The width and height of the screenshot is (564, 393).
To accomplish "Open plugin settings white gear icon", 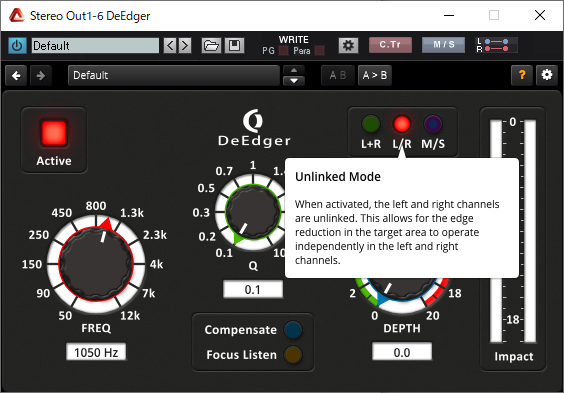I will [547, 75].
